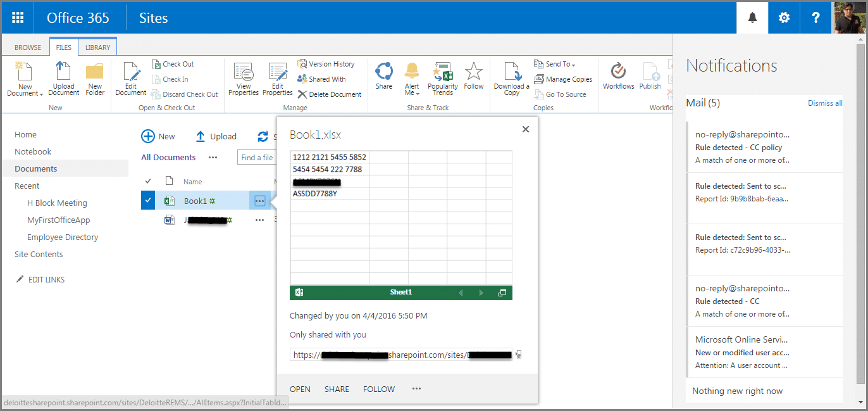Viewport: 868px width, 411px height.
Task: Open Workflows in the ribbon
Action: coord(619,77)
